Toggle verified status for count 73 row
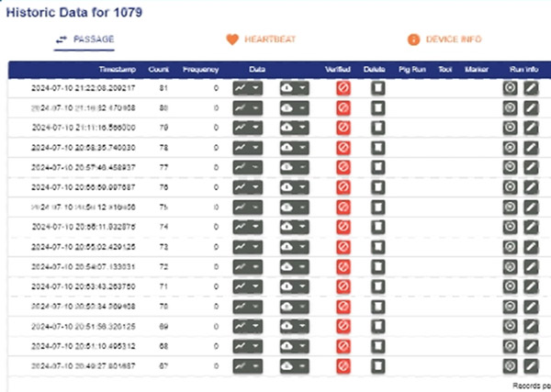The height and width of the screenshot is (392, 551). pos(343,247)
